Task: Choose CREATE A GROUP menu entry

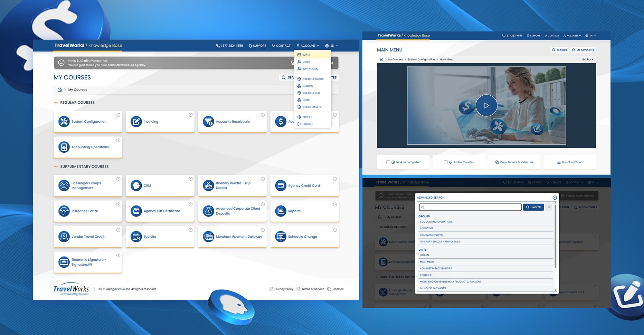Action: pyautogui.click(x=312, y=79)
